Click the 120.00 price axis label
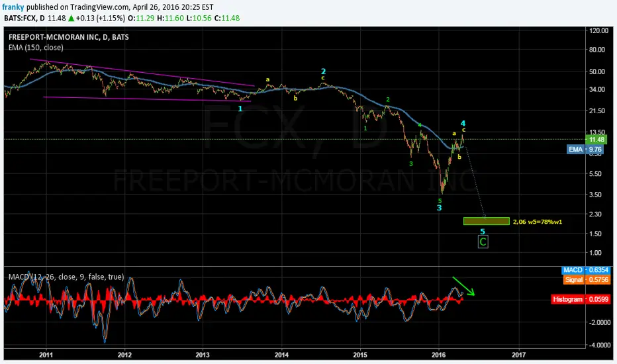The height and width of the screenshot is (364, 617). coord(598,30)
